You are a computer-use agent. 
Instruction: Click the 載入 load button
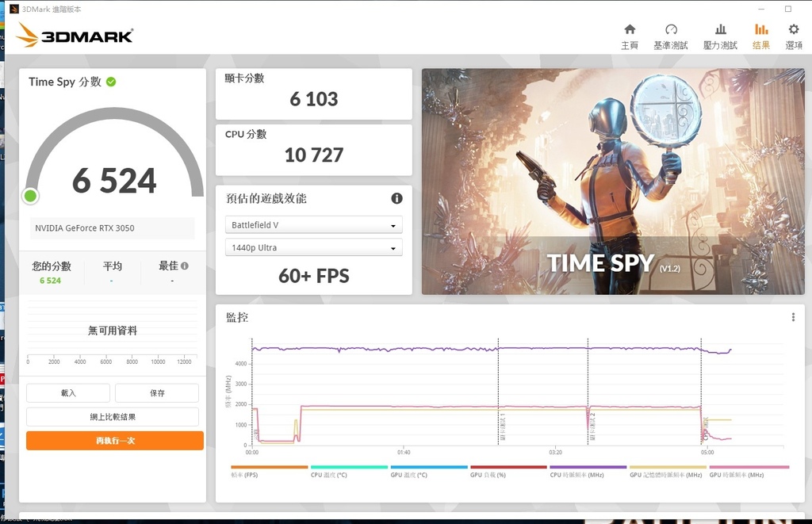(x=68, y=393)
